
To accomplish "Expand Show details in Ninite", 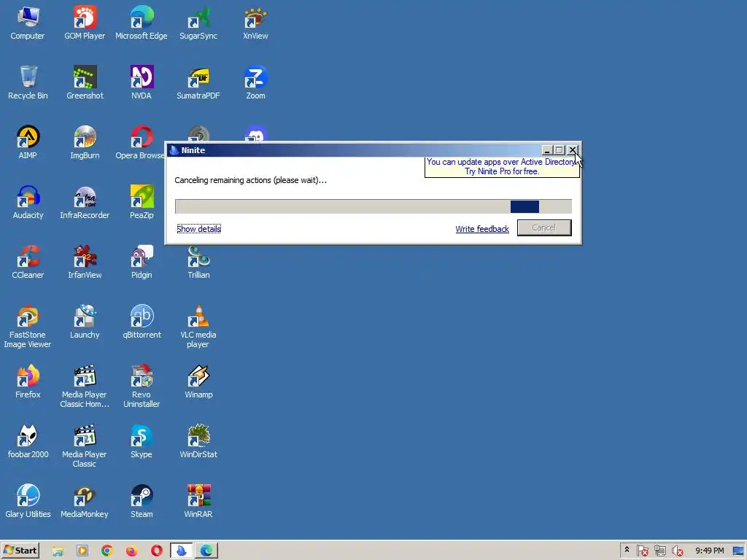I will click(198, 229).
